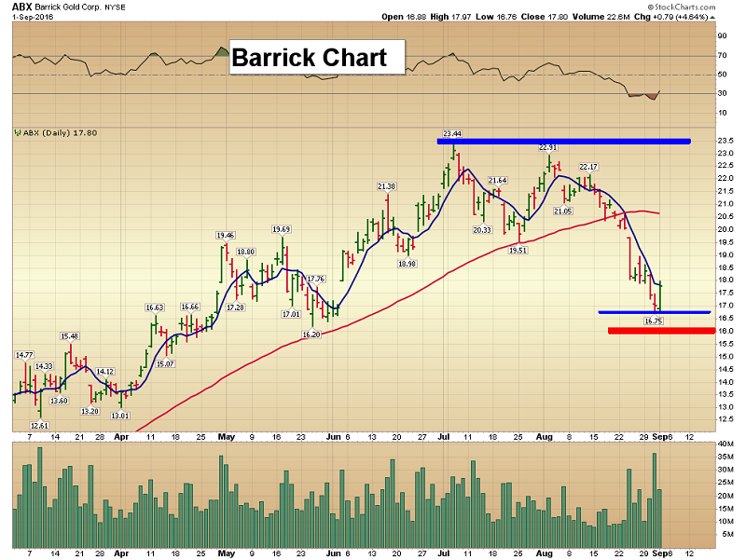Click the 30 level on the RSI axis

coord(723,93)
